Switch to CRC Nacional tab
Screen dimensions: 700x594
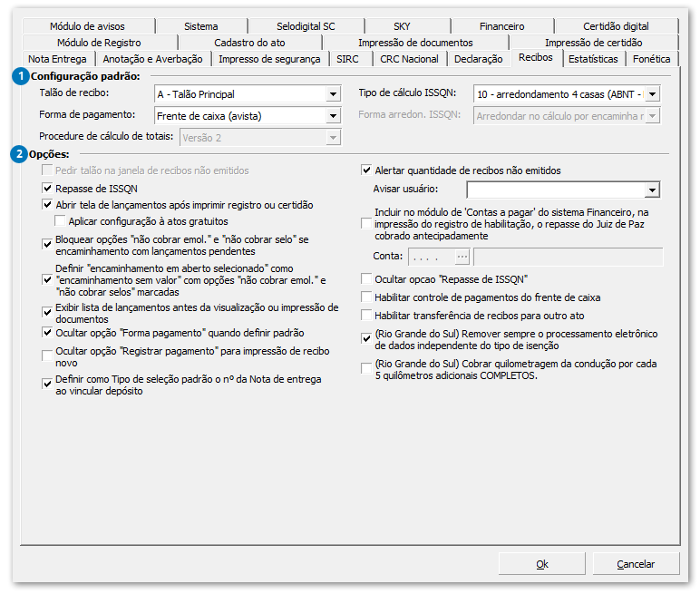click(409, 59)
